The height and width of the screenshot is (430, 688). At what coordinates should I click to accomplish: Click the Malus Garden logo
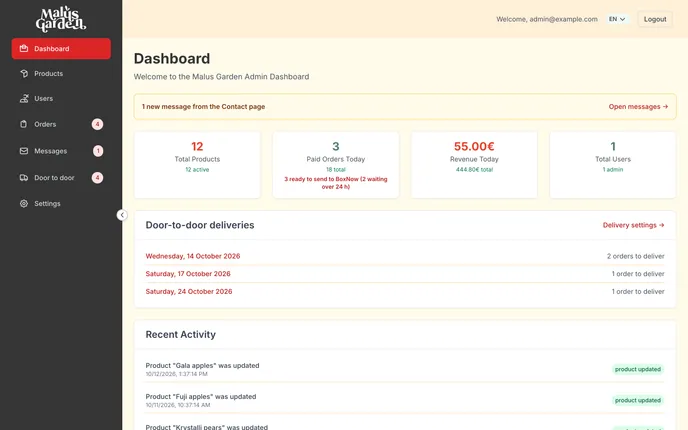coord(61,19)
